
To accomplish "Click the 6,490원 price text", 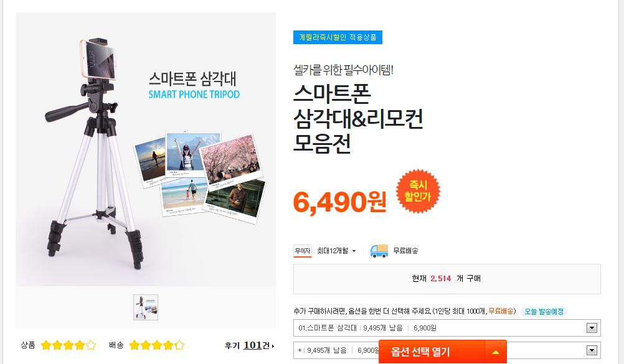I will (340, 202).
